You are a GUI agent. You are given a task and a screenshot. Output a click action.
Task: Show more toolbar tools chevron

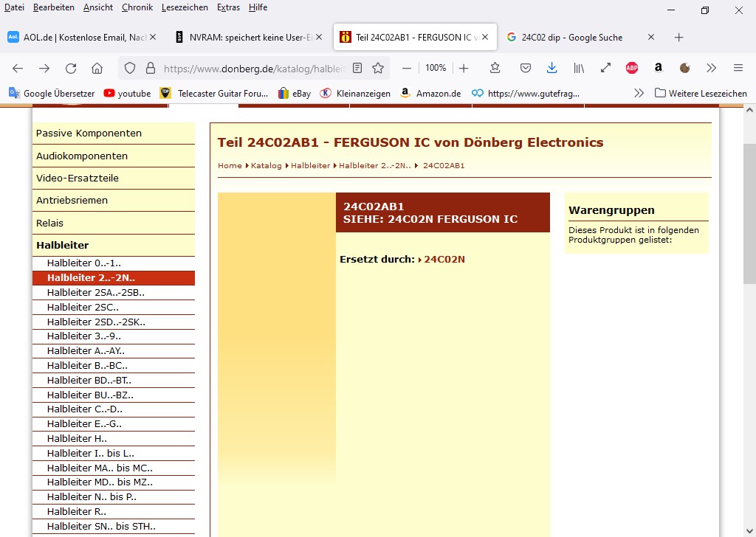(x=711, y=68)
